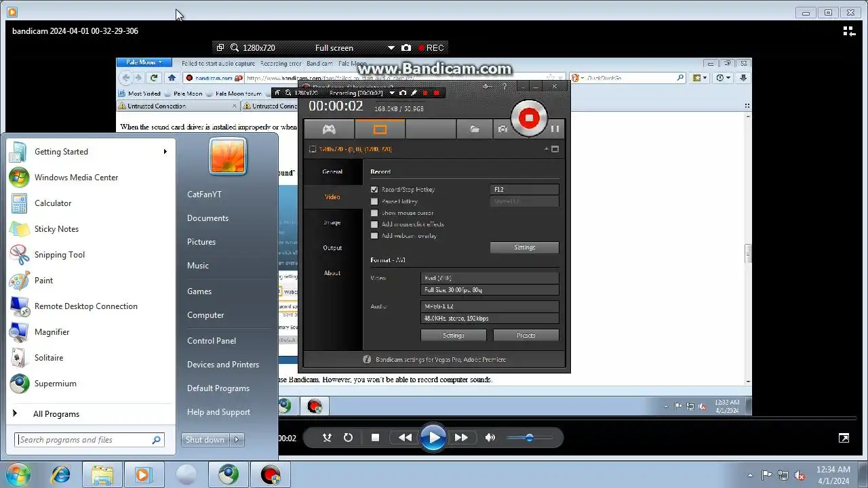The image size is (868, 488).
Task: Mute the Media Player sound
Action: pos(490,438)
